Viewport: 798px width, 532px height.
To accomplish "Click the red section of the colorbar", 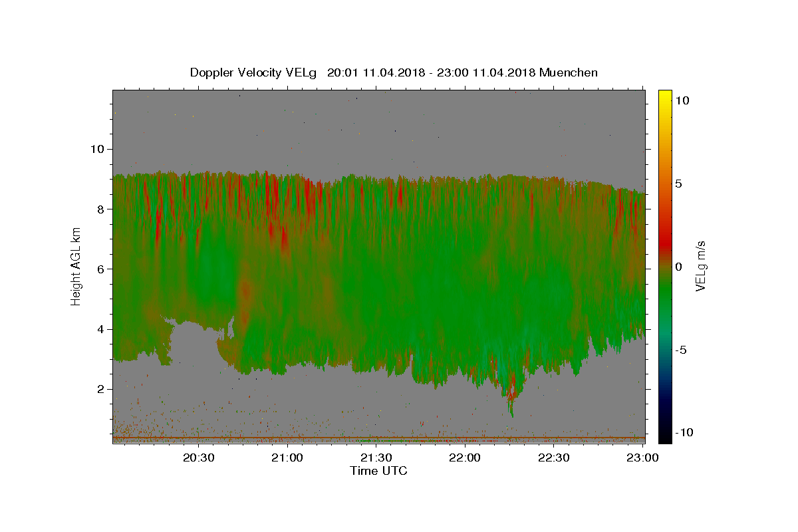I will [665, 243].
